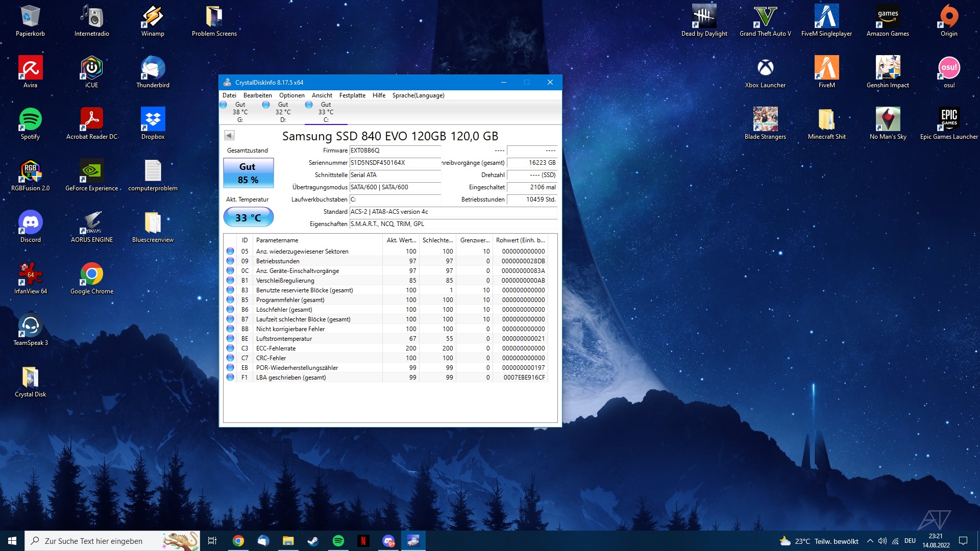Open the Sprache(Language) menu
The height and width of the screenshot is (551, 980).
click(418, 95)
